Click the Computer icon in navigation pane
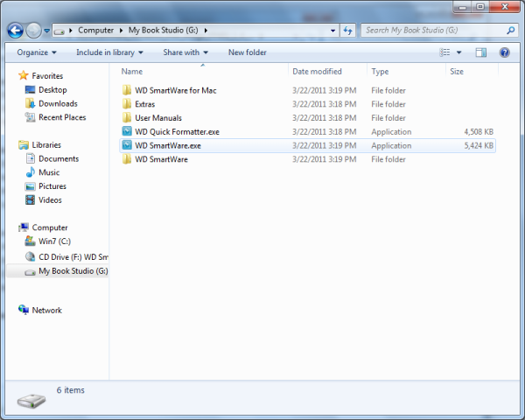 (24, 227)
